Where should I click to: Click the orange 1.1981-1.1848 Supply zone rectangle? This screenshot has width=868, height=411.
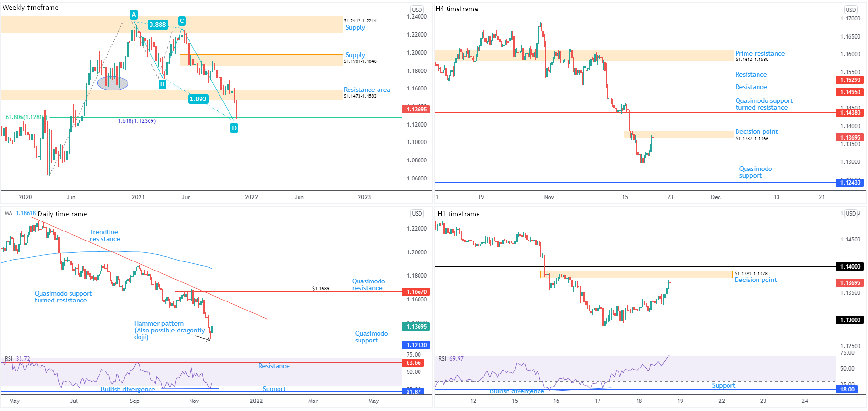(261, 60)
